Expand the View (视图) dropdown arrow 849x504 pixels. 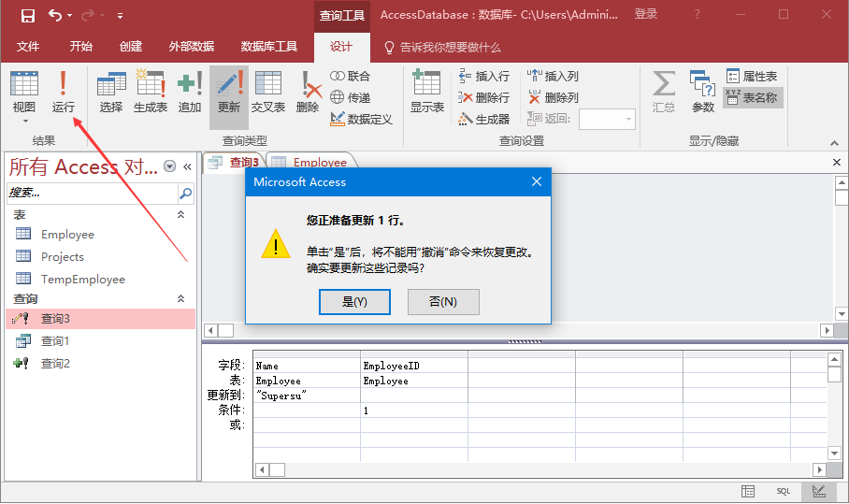pos(24,121)
